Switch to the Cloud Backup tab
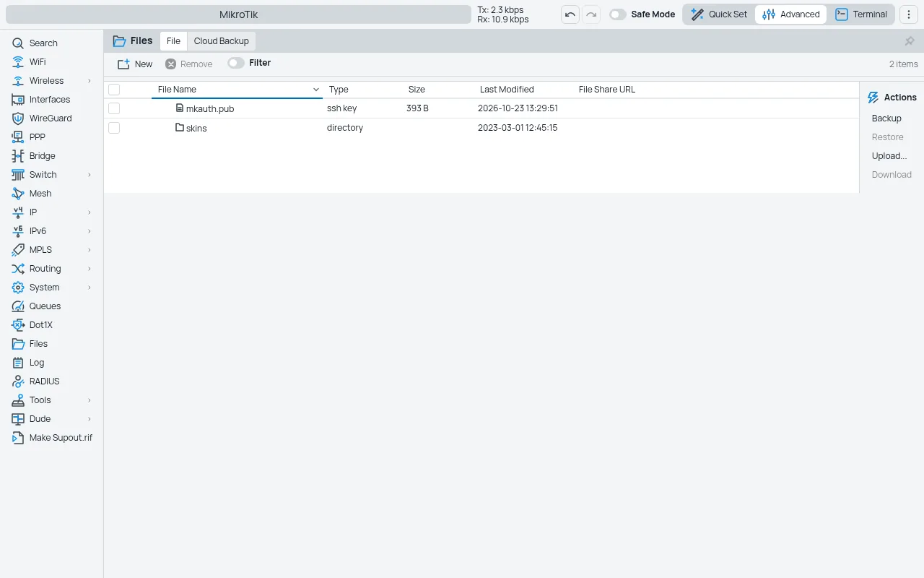Viewport: 924px width, 578px height. [221, 41]
